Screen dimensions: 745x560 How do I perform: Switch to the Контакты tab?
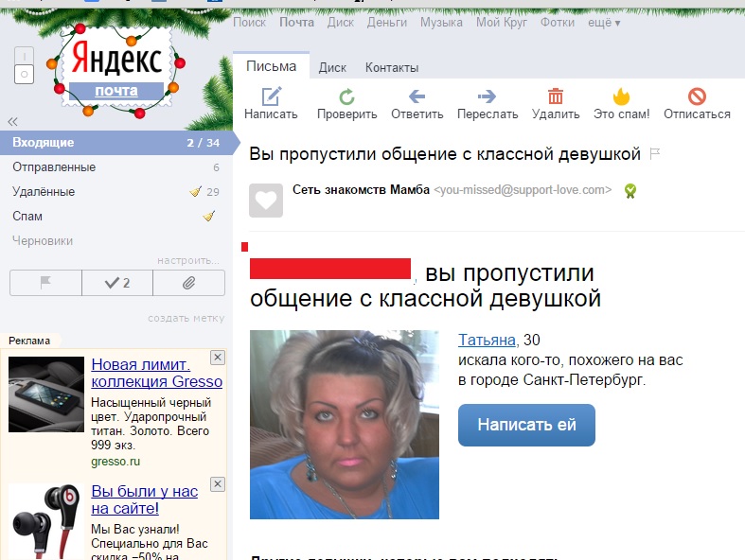pyautogui.click(x=391, y=67)
